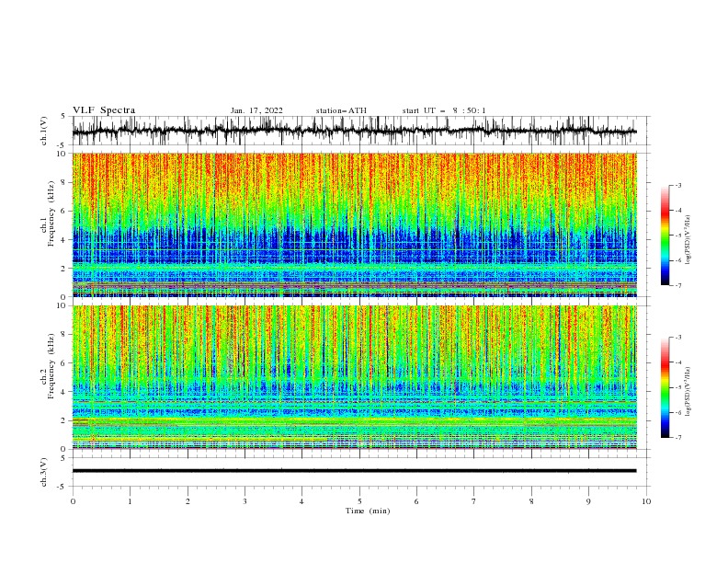This screenshot has height=563, width=728.
Task: Select the "start UT = 8 :50: 1" text
Action: [x=444, y=110]
